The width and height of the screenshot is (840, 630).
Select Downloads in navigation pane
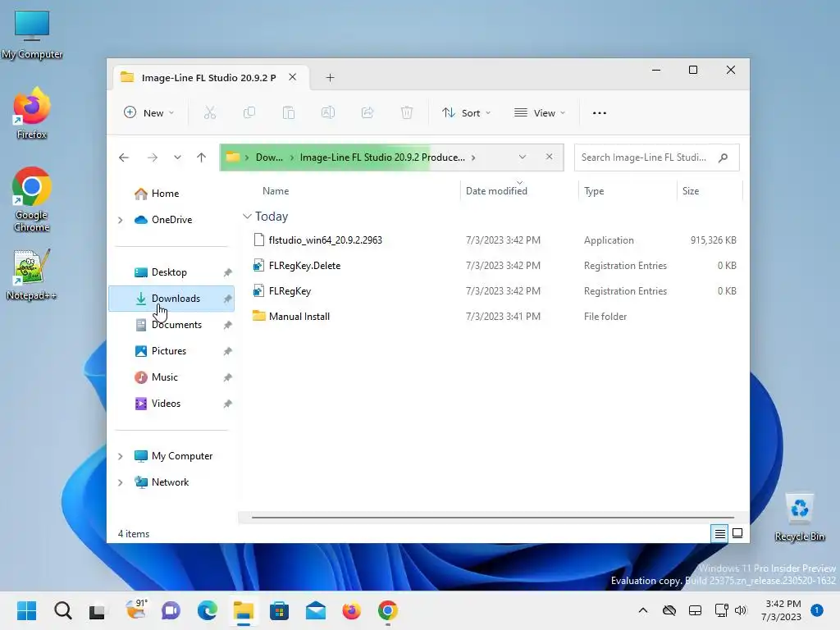tap(171, 299)
